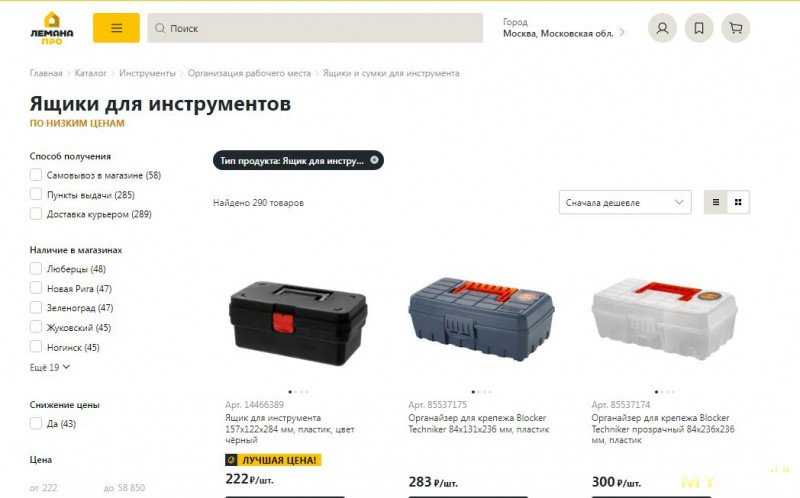Check Самовывоз в магазине option
Screen dimensions: 800x498
[x=36, y=175]
